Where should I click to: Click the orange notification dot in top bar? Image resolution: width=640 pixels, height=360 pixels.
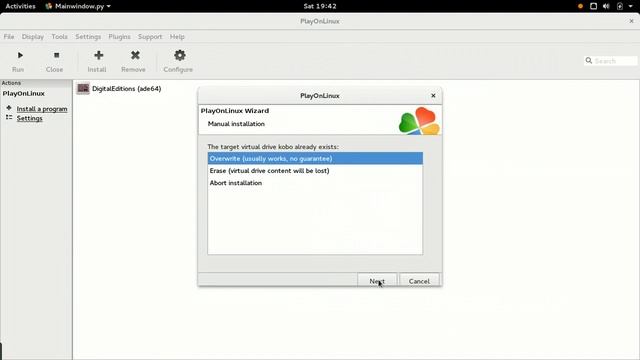pos(580,6)
